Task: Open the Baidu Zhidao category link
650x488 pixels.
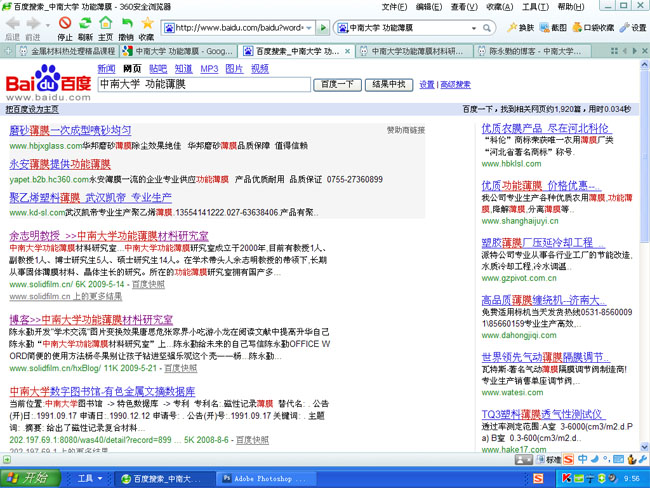Action: tap(183, 68)
